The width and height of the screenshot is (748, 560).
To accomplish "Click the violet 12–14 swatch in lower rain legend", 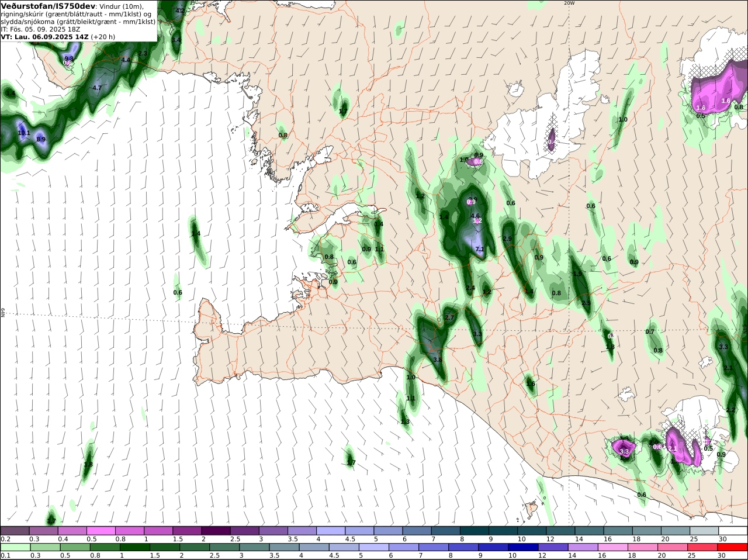I will coord(553,547).
